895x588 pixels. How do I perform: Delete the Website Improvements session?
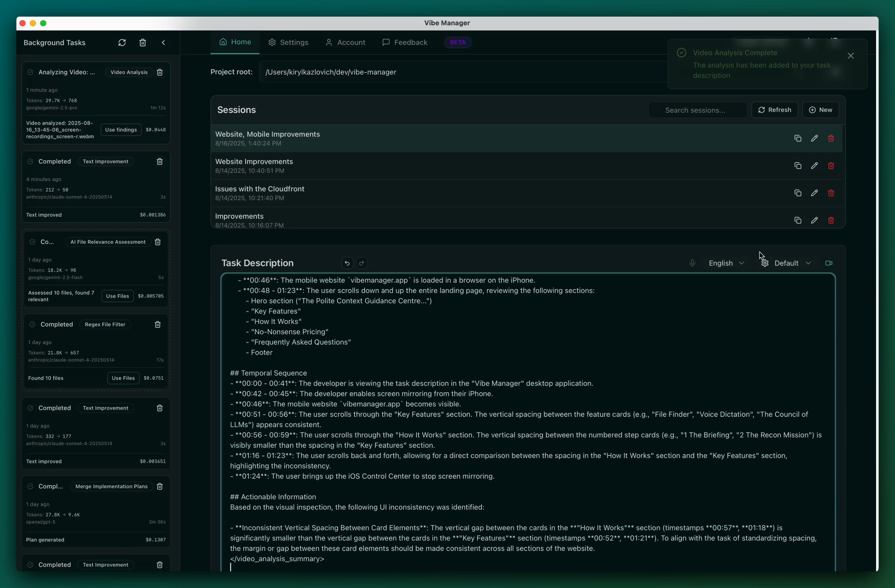tap(831, 166)
